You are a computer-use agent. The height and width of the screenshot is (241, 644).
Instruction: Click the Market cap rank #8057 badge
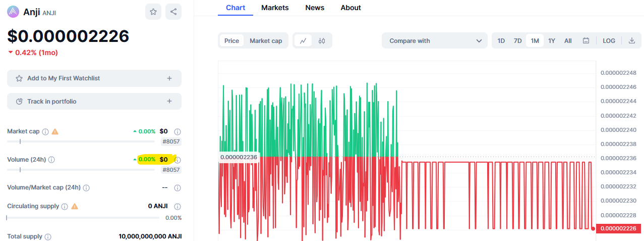point(171,141)
